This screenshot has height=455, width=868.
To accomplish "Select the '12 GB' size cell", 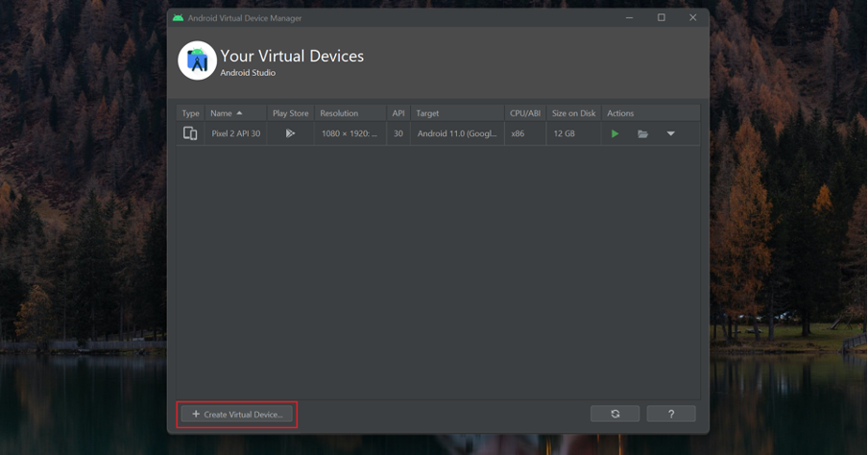I will (x=574, y=133).
